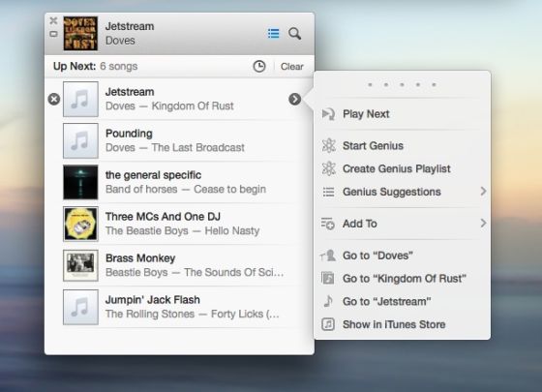Click the Start Genius atom icon
Viewport: 542px width, 392px height.
pyautogui.click(x=328, y=145)
